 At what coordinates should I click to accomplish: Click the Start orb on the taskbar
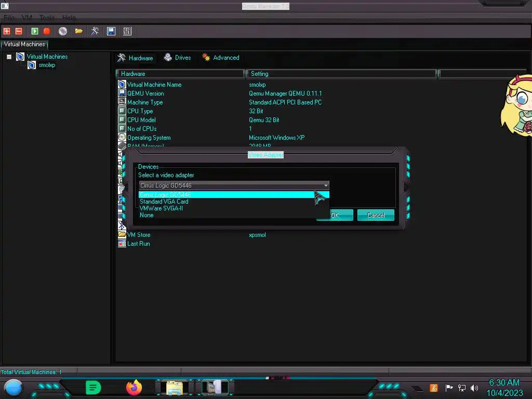click(x=14, y=388)
